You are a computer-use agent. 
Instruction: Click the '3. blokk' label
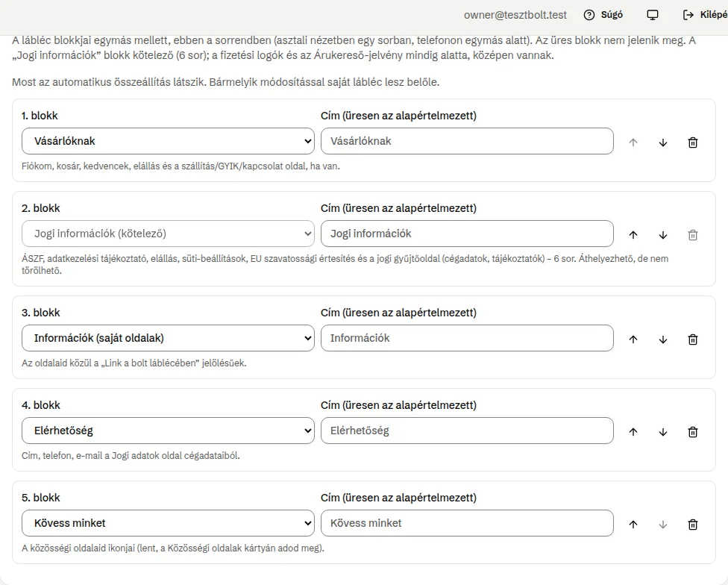click(41, 313)
